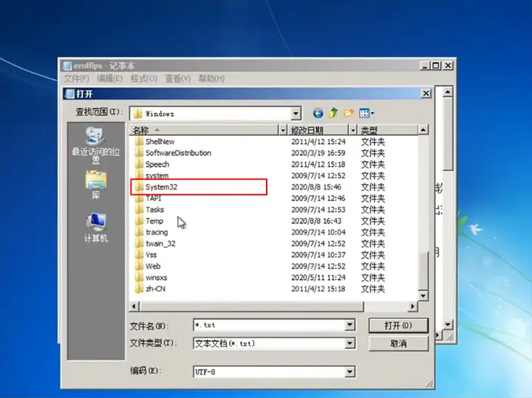Create a new folder icon

coord(349,113)
